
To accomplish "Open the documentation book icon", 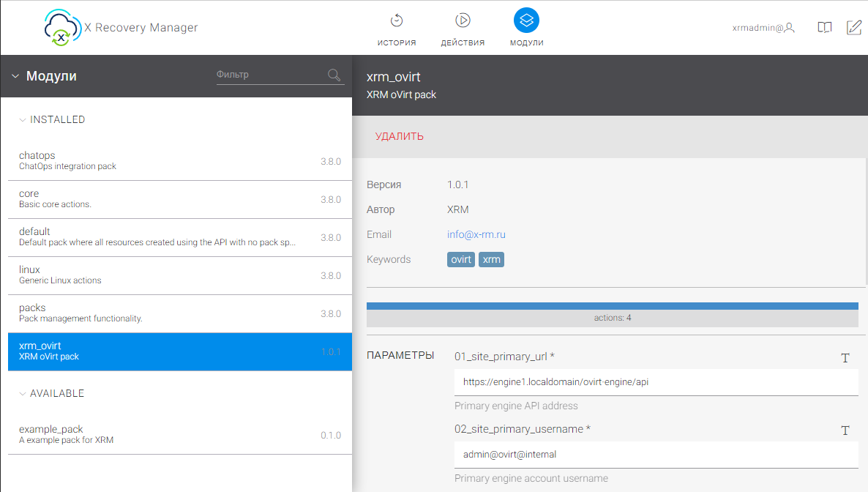I will click(825, 28).
